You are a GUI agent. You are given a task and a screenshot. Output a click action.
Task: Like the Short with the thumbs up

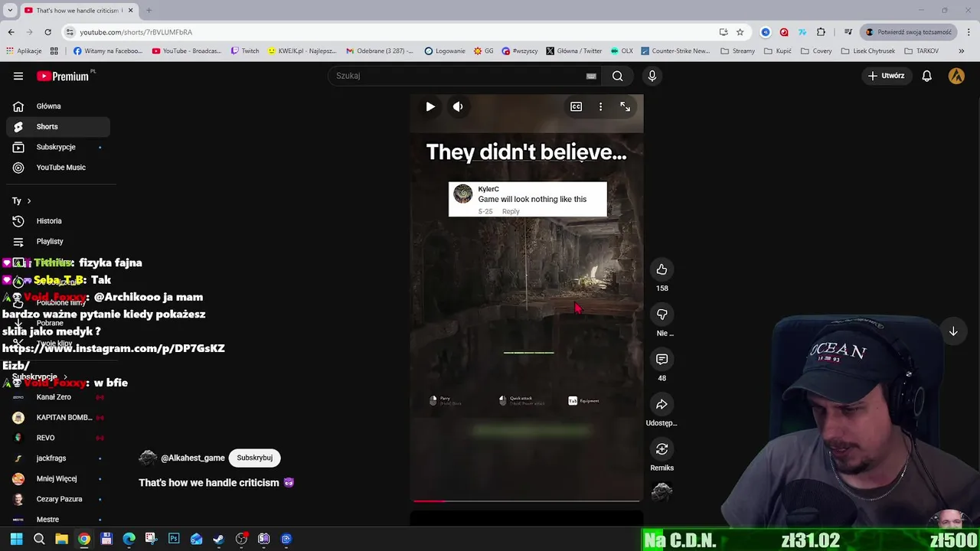pyautogui.click(x=661, y=269)
